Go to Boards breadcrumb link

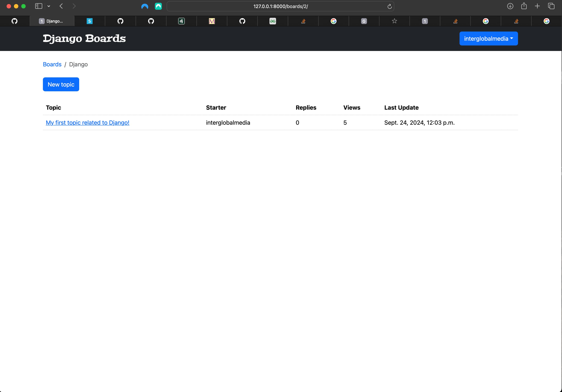point(52,64)
